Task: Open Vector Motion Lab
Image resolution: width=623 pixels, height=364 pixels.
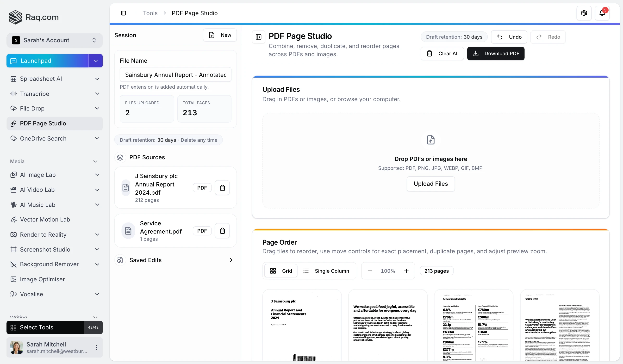Action: point(45,219)
